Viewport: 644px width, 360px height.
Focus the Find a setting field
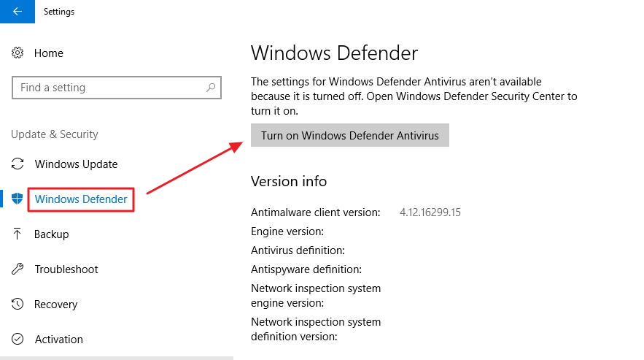[x=117, y=87]
